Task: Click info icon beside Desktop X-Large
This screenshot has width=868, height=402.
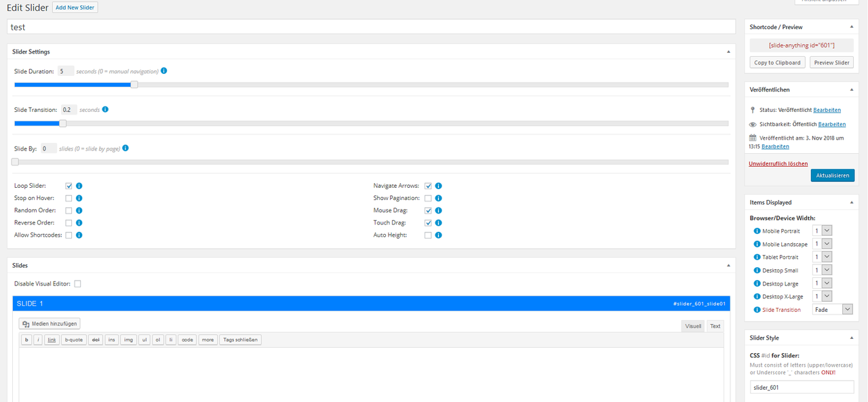Action: [x=757, y=296]
